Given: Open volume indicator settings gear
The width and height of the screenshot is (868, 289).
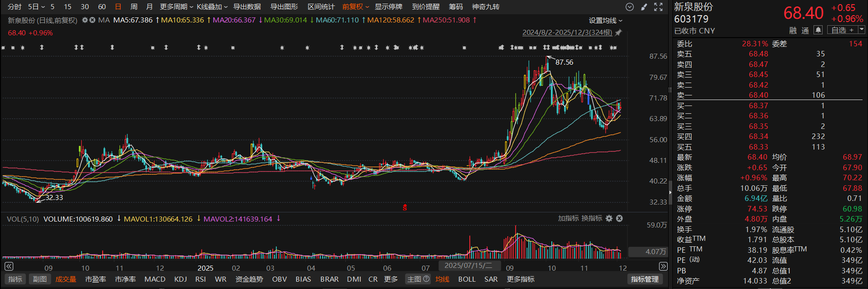Looking at the screenshot, I should (609, 218).
